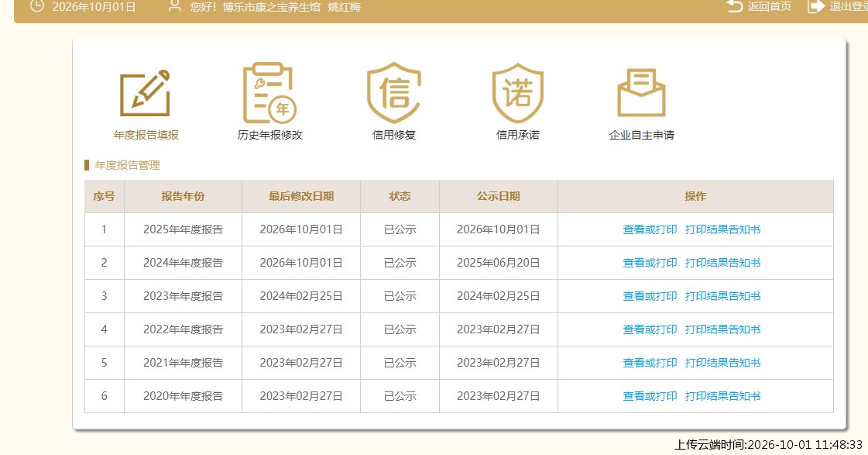Viewport: 868px width, 455px height.
Task: Click the 最后修改日期 column header
Action: [x=301, y=196]
